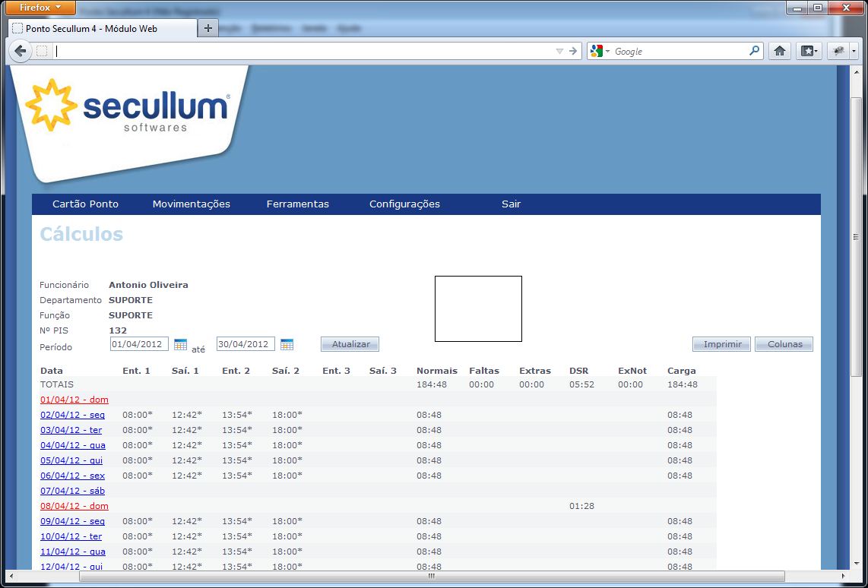The height and width of the screenshot is (588, 868).
Task: Open the Cartão Ponto menu
Action: [x=85, y=204]
